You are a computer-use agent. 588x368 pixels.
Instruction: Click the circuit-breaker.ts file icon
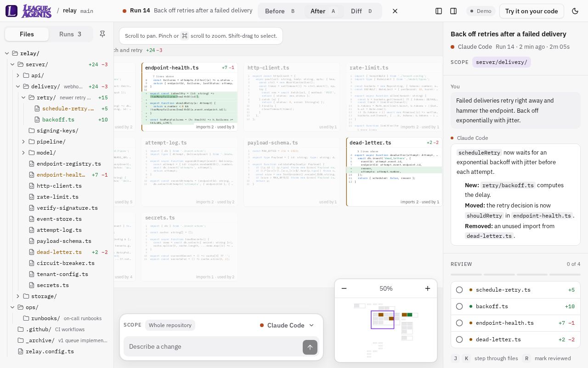(32, 263)
